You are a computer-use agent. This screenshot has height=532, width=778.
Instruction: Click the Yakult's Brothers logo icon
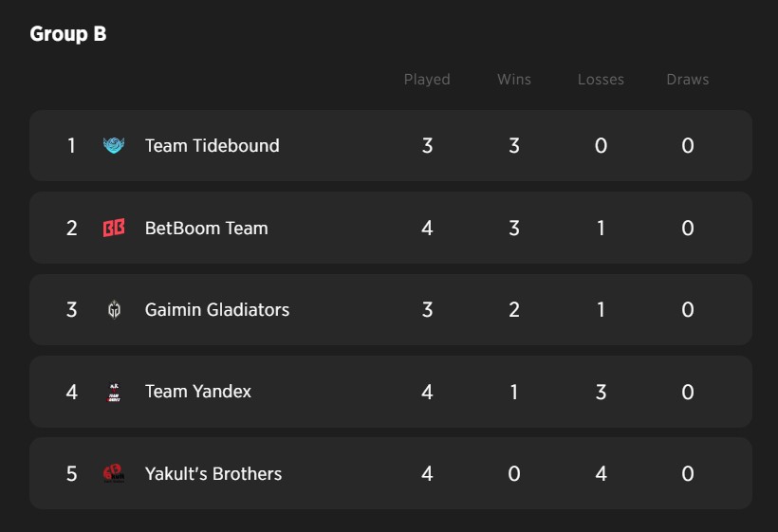click(114, 473)
